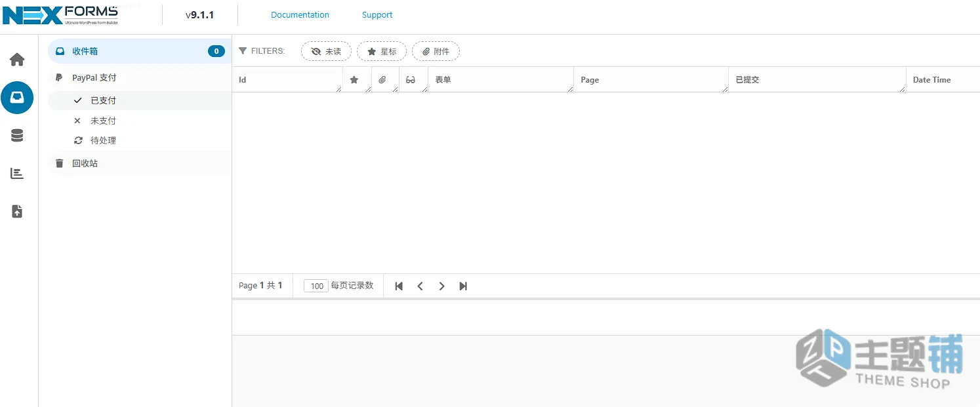Jump to the last page of entries
The image size is (980, 407).
click(x=463, y=286)
